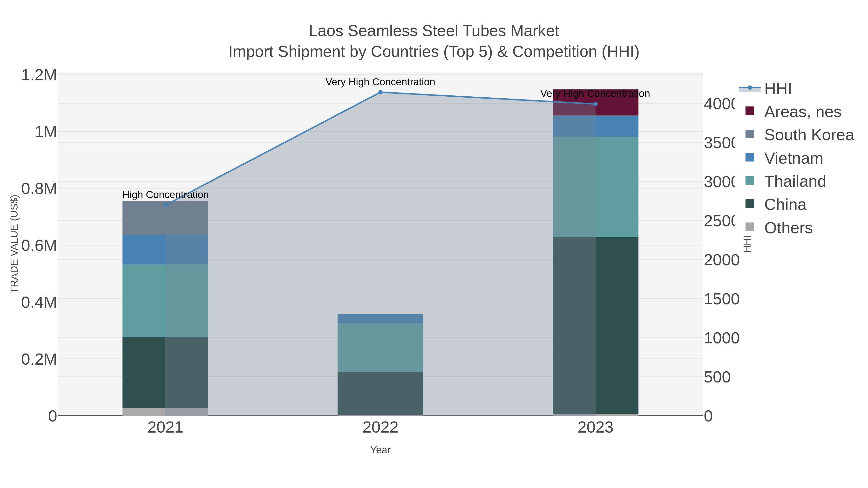868x488 pixels.
Task: Select the Thailand segment of 2021 bar
Action: pyautogui.click(x=165, y=301)
